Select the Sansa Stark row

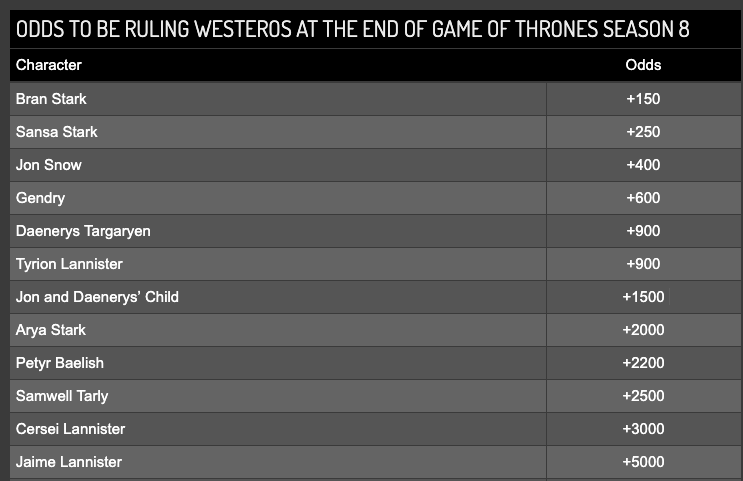56,132
